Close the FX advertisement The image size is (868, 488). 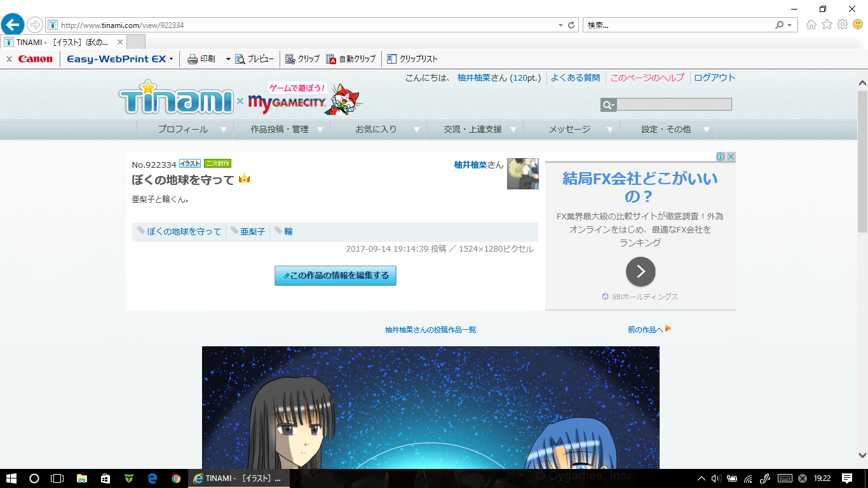731,157
